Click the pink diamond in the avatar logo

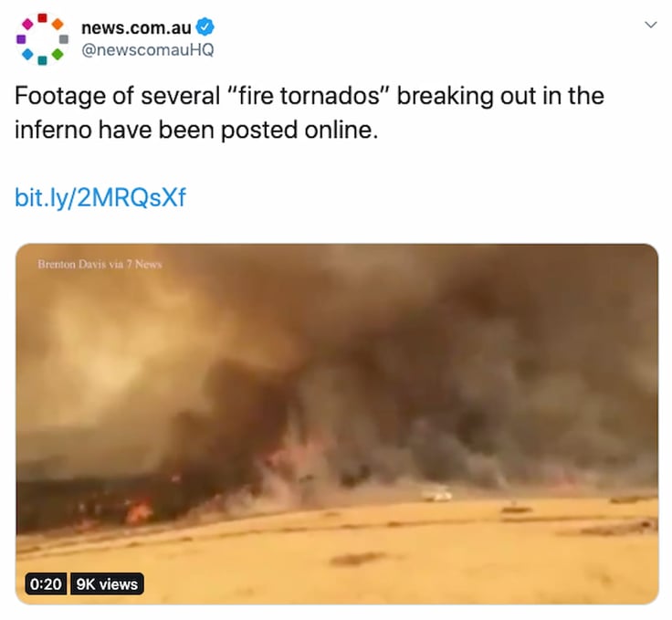(x=27, y=25)
